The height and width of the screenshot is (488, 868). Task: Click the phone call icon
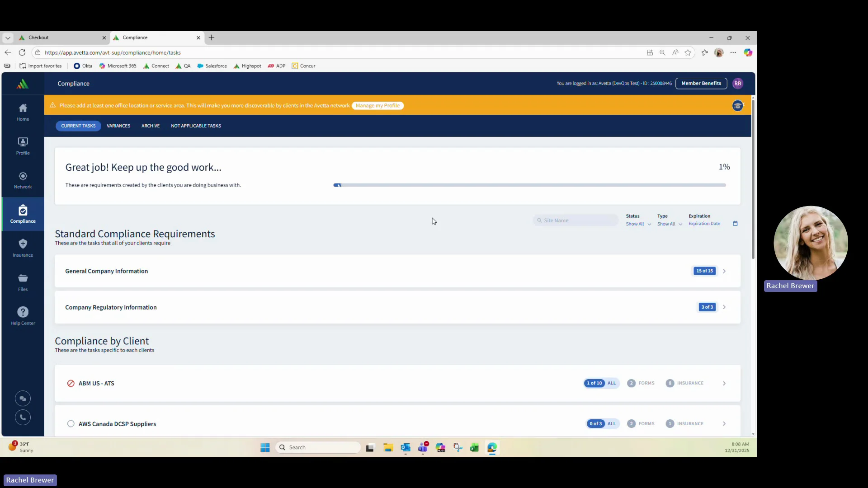coord(23,418)
